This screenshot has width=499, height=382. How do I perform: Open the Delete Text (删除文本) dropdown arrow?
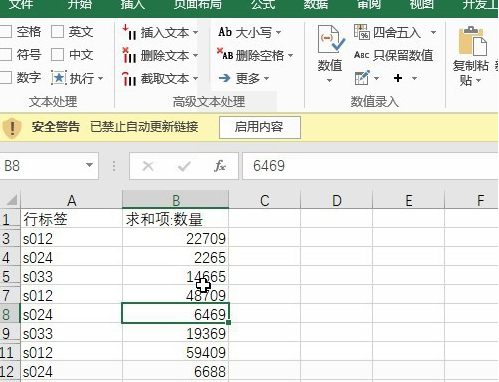point(195,56)
